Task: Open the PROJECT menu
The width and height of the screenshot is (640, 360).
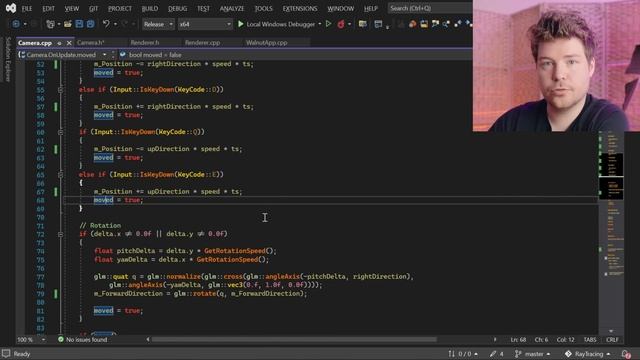Action: tap(120, 8)
